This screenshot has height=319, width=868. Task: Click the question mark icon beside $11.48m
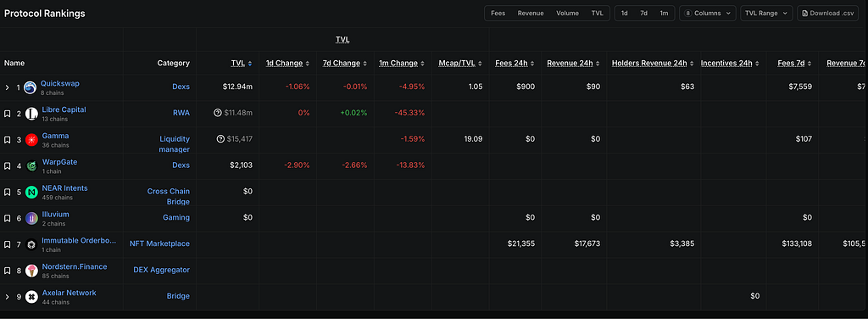[218, 113]
